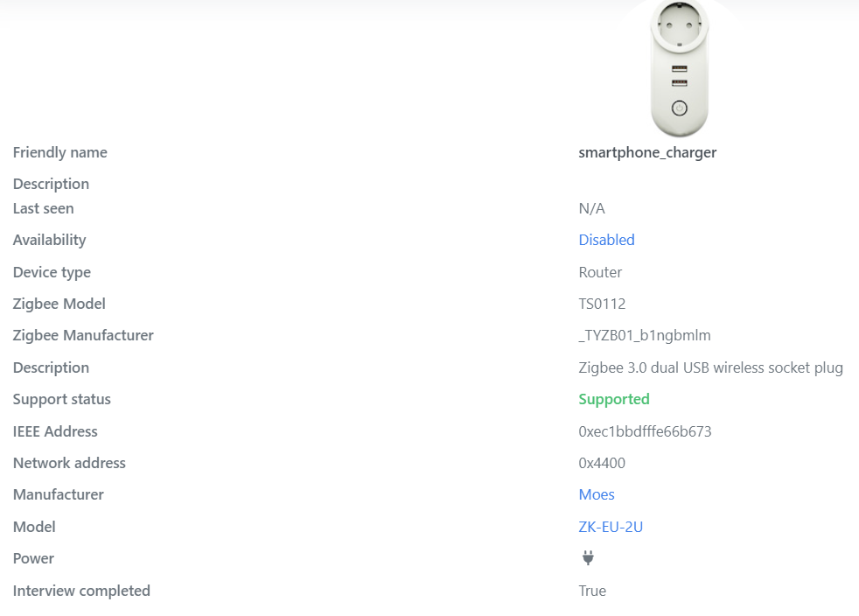Click the Network address 0x4400
The image size is (859, 616).
coord(602,463)
